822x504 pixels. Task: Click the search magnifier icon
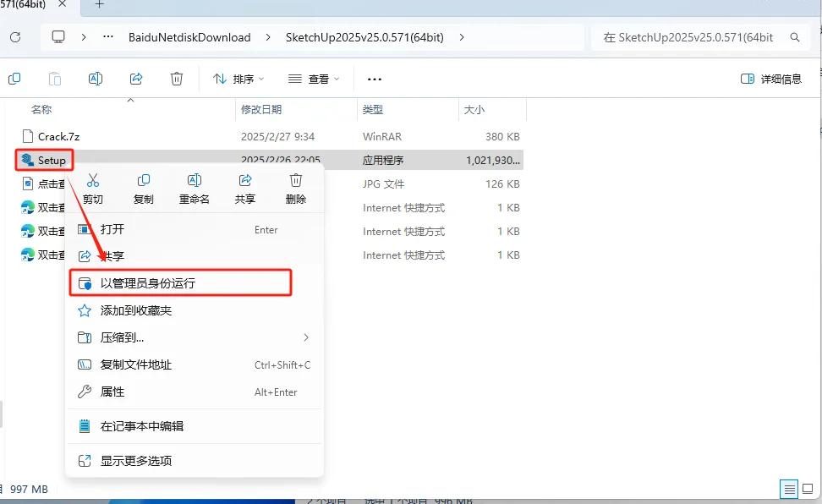[x=795, y=37]
